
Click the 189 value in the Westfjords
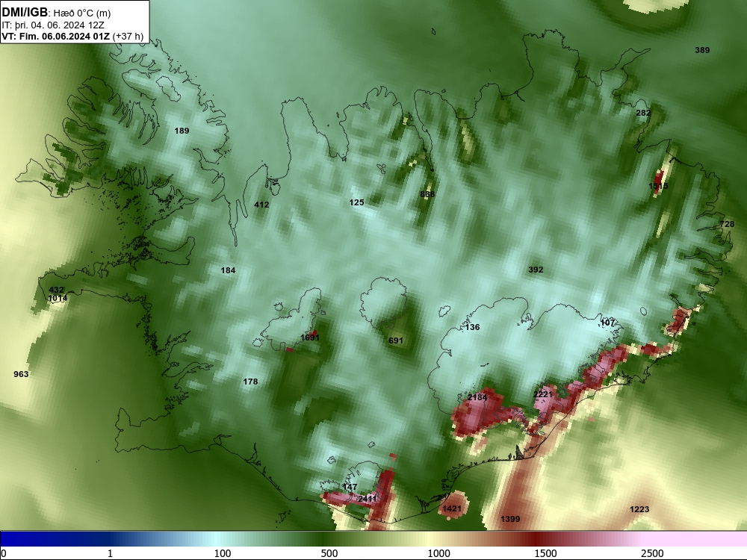[x=182, y=131]
